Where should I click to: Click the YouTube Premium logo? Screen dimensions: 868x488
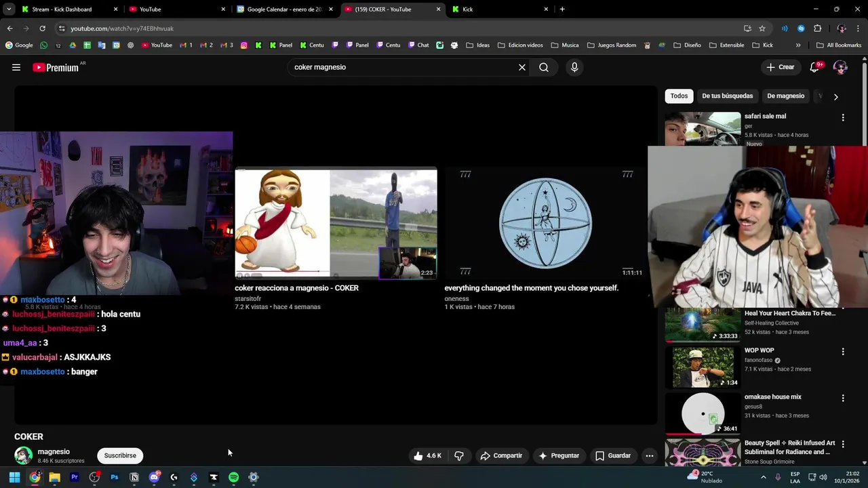click(56, 67)
